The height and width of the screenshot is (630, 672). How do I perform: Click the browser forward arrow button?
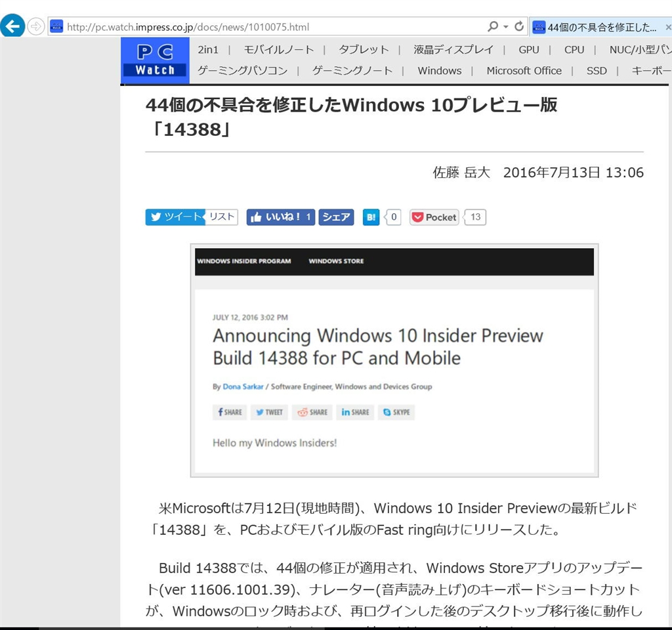(x=35, y=26)
